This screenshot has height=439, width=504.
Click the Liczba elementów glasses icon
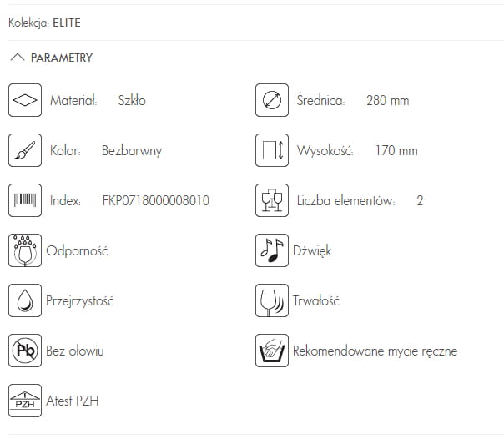point(271,200)
